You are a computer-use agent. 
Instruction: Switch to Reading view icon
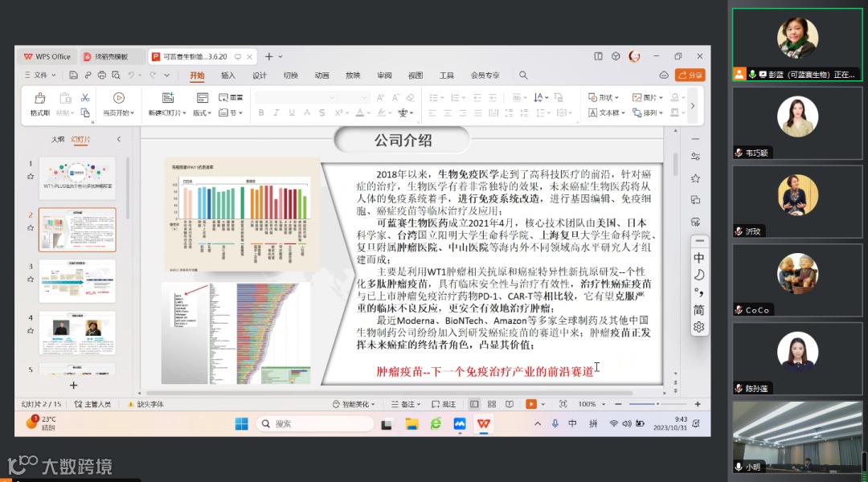coord(510,405)
